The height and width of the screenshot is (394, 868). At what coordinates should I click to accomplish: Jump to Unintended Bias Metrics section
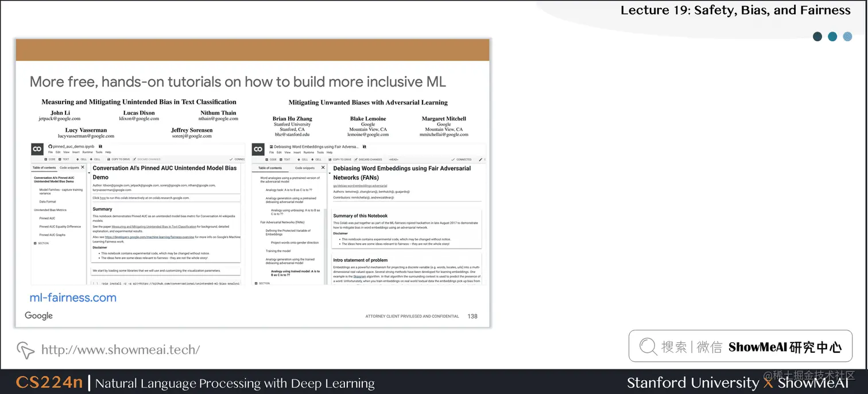point(50,210)
